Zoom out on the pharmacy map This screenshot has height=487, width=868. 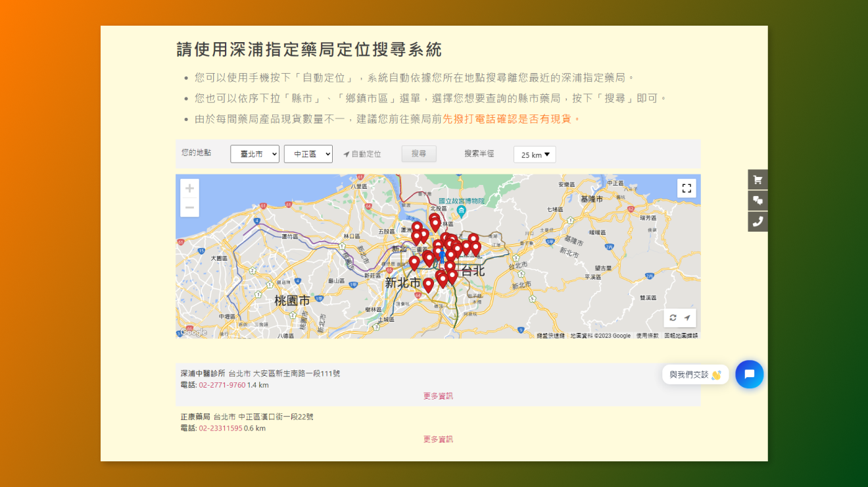(189, 208)
